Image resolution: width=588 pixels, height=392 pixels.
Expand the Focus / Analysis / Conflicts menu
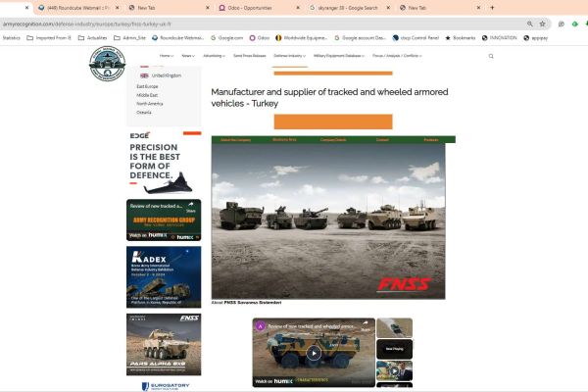[x=399, y=56]
